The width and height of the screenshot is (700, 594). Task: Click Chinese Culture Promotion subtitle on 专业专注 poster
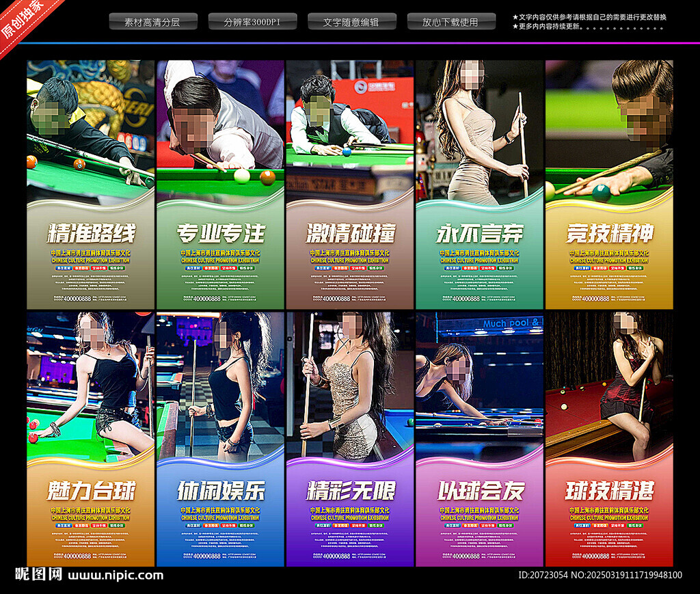tap(220, 260)
